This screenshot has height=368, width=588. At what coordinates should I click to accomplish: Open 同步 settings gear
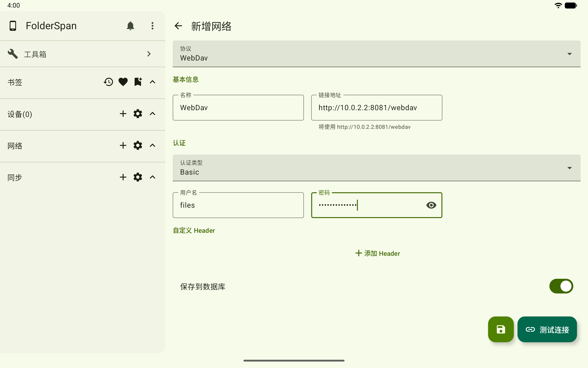[138, 177]
